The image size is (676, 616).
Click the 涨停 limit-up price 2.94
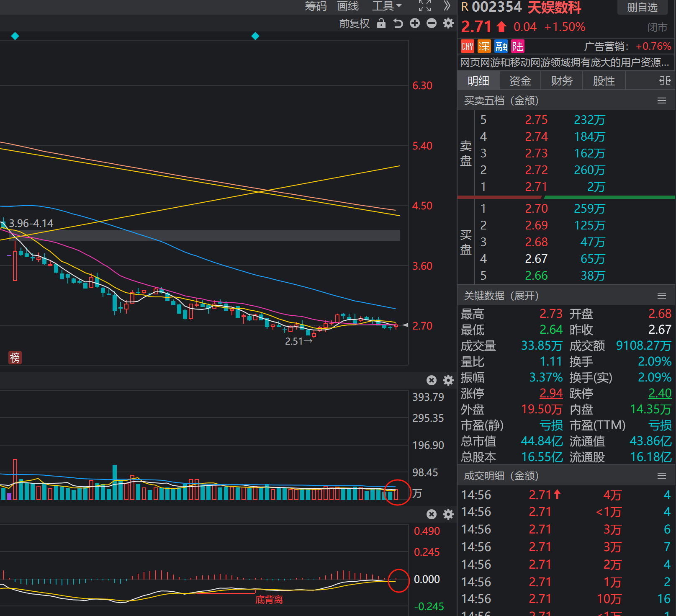coord(551,393)
